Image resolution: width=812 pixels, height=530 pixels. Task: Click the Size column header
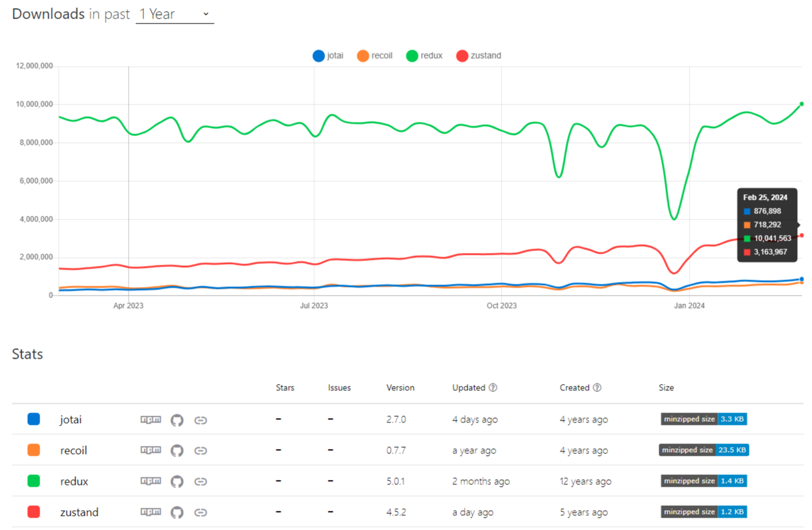(x=666, y=388)
